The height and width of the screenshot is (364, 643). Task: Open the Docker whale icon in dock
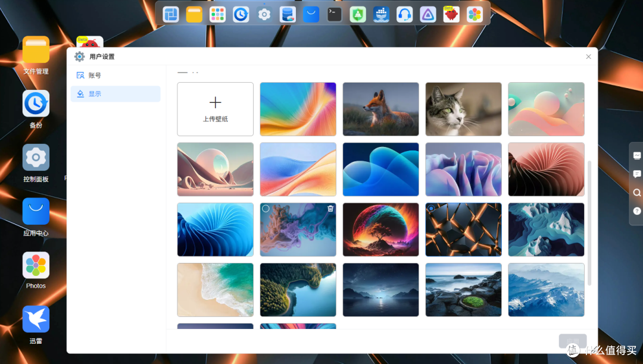(x=381, y=15)
